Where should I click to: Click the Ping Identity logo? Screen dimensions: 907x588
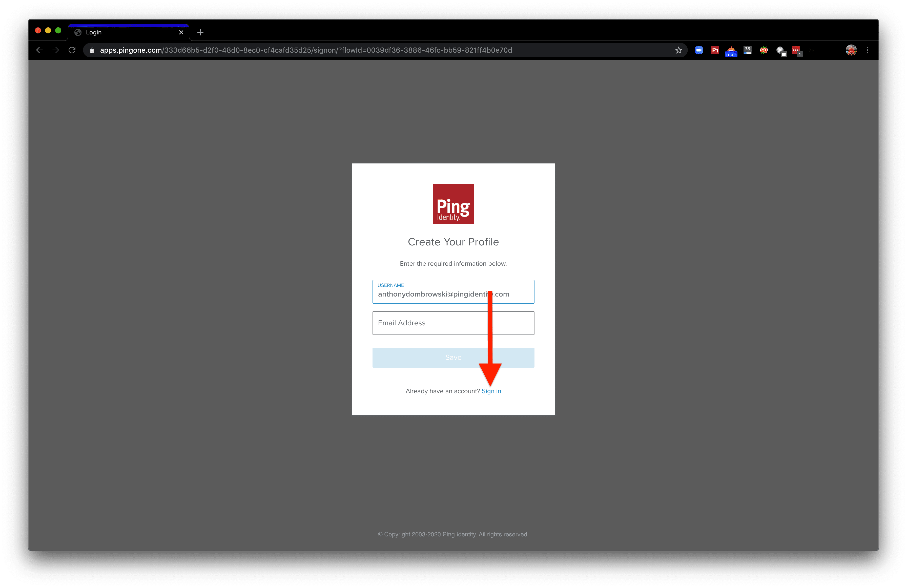click(x=453, y=204)
